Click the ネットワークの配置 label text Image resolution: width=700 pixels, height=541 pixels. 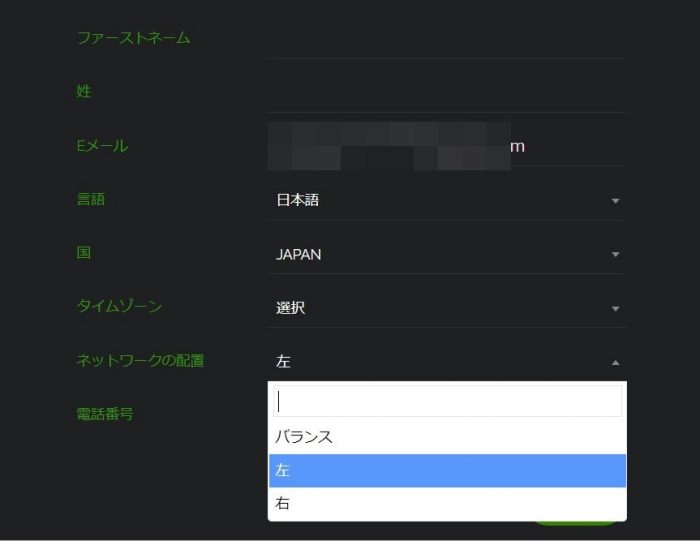click(140, 360)
